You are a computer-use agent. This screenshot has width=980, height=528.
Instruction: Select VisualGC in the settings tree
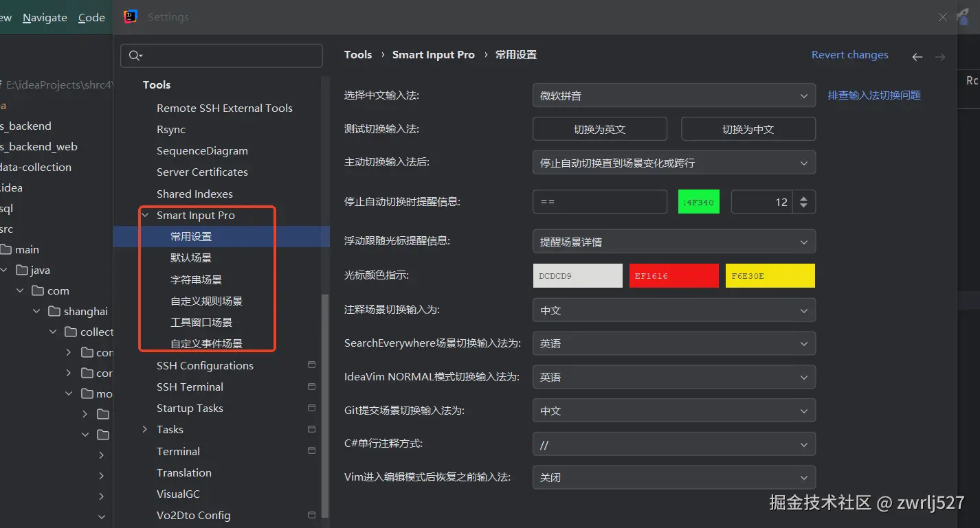coord(178,494)
